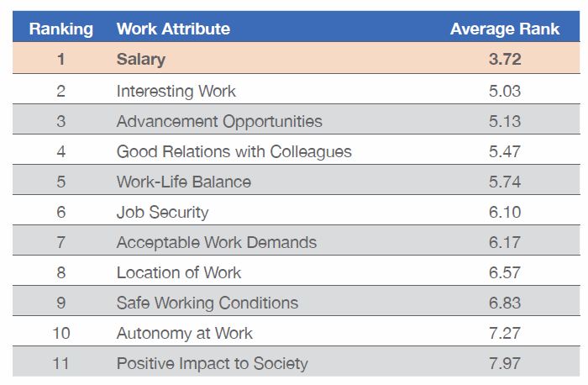Click Good Relations with Colleagues
The image size is (588, 385).
coord(234,151)
